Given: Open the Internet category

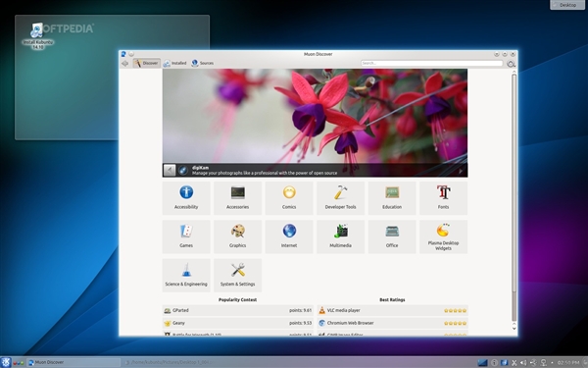Looking at the screenshot, I should [289, 237].
